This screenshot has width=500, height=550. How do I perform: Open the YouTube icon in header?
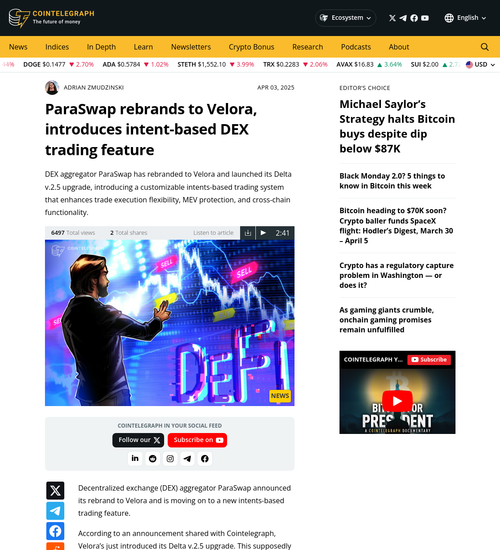pyautogui.click(x=425, y=18)
